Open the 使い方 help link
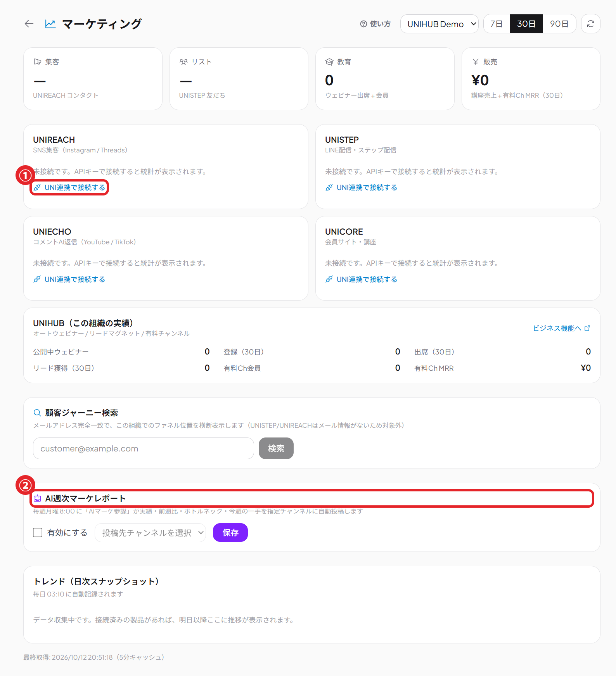Image resolution: width=616 pixels, height=676 pixels. pos(375,24)
